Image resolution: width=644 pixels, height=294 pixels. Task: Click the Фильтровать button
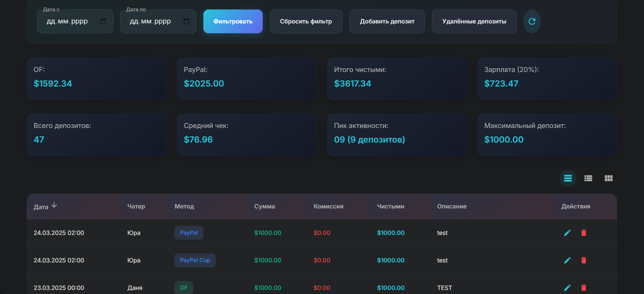point(233,21)
